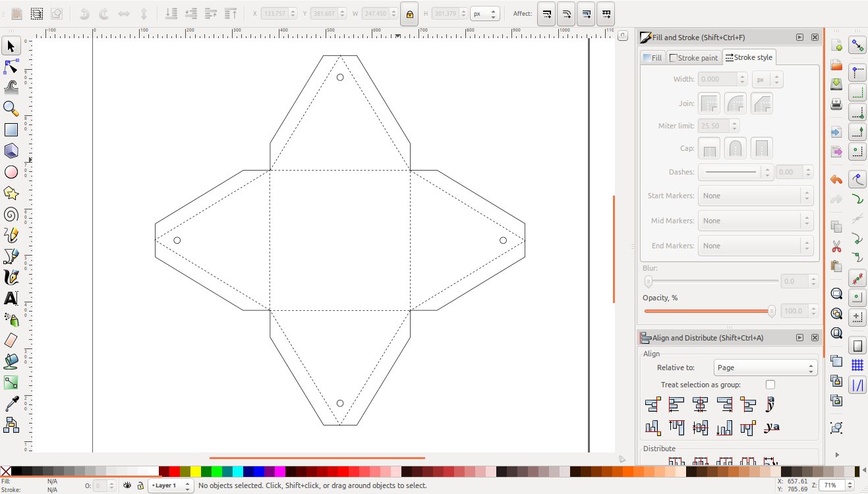This screenshot has height=494, width=868.
Task: Click the orange Undo arrow icon
Action: pyautogui.click(x=836, y=179)
